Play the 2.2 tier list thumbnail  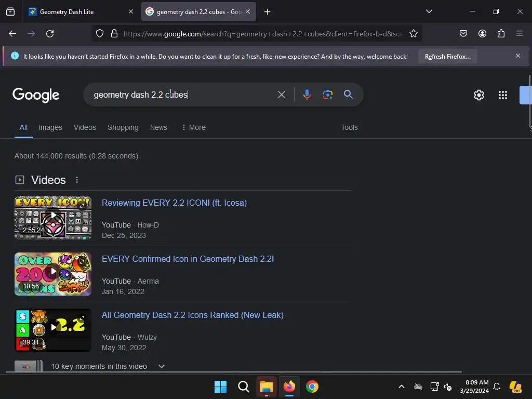(x=53, y=330)
